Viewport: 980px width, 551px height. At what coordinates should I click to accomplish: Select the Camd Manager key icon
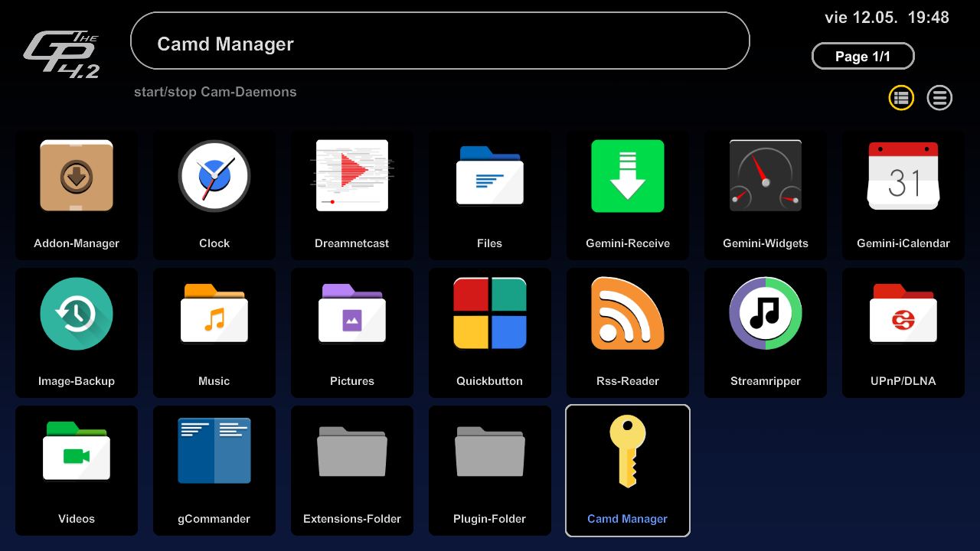628,452
